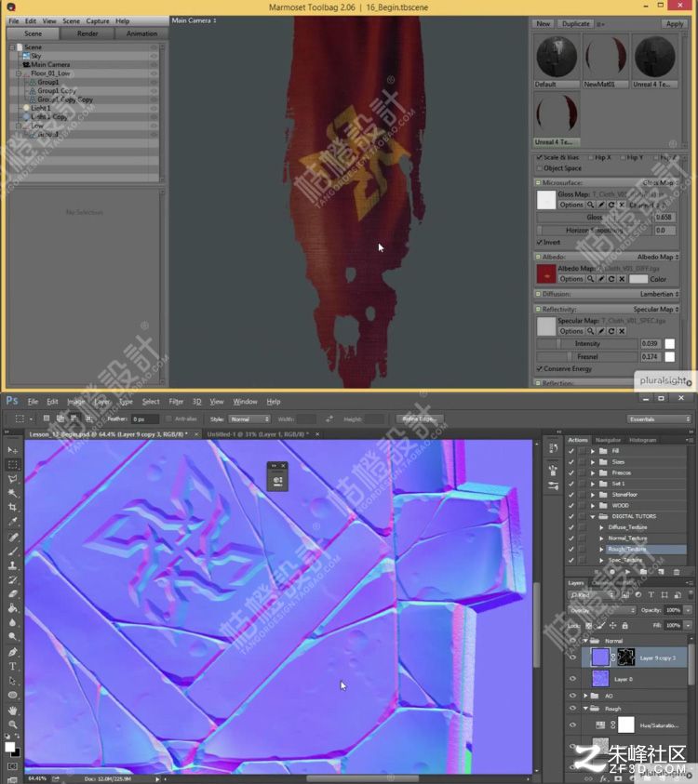Select the History Brush tool
The height and width of the screenshot is (784, 698).
(12, 580)
